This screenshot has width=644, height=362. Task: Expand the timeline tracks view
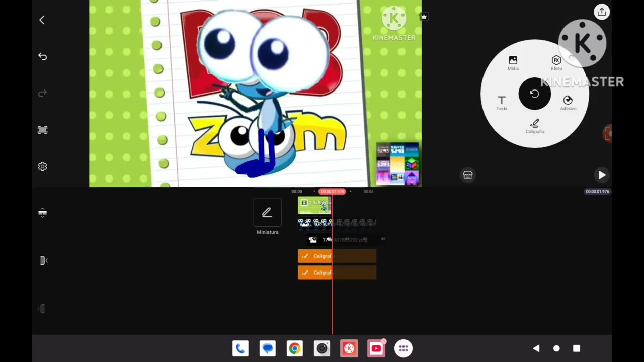[42, 213]
